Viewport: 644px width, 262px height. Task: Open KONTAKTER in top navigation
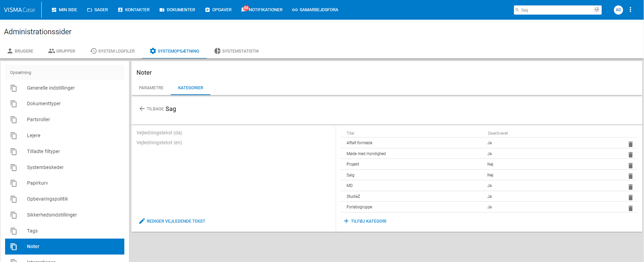[x=134, y=10]
